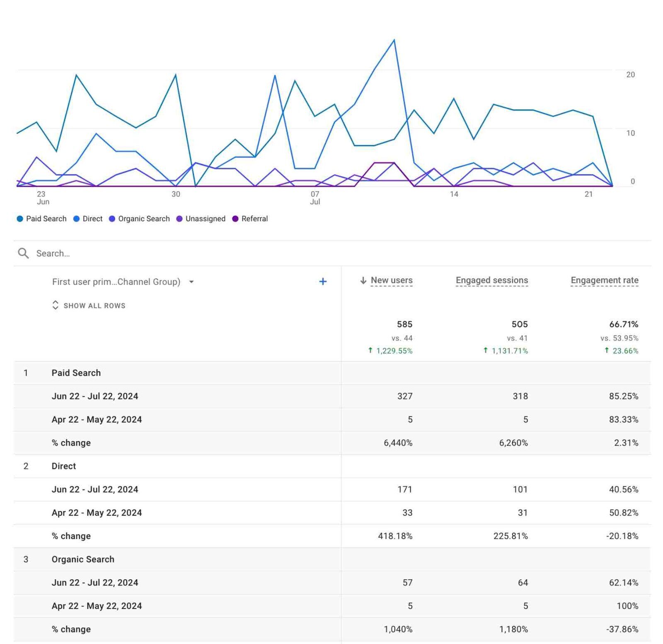Sort by Engagement rate column header
Viewport: 663px width, 644px height.
point(604,281)
